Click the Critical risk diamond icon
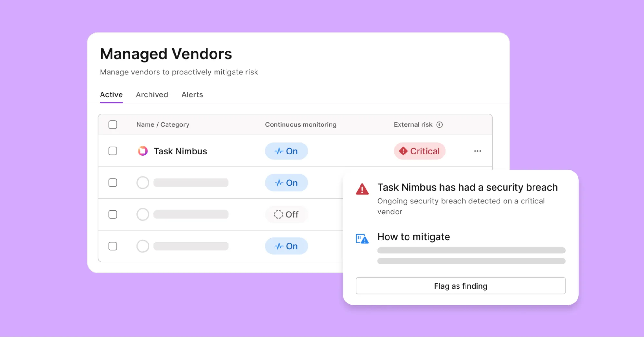Viewport: 644px width, 337px height. [403, 151]
